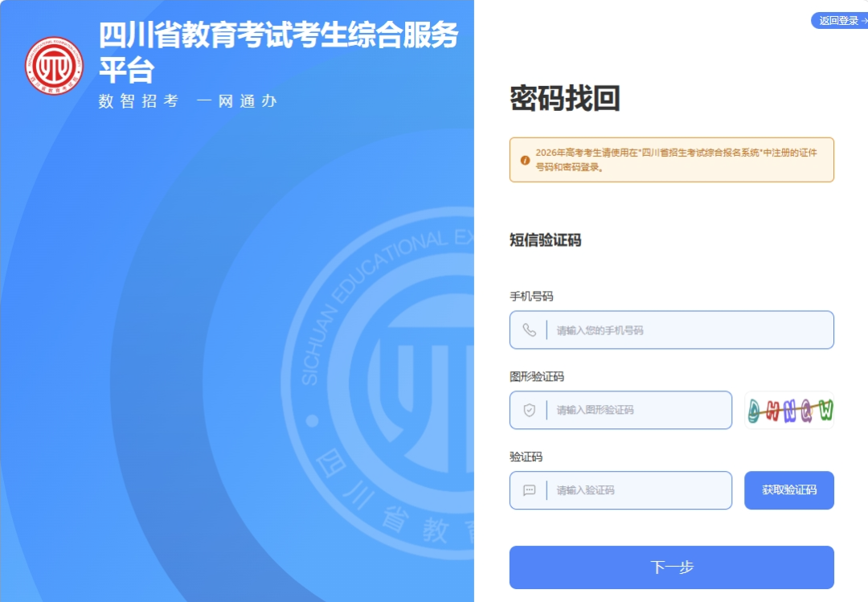
Task: Click the phone icon in mobile number field
Action: pos(529,330)
